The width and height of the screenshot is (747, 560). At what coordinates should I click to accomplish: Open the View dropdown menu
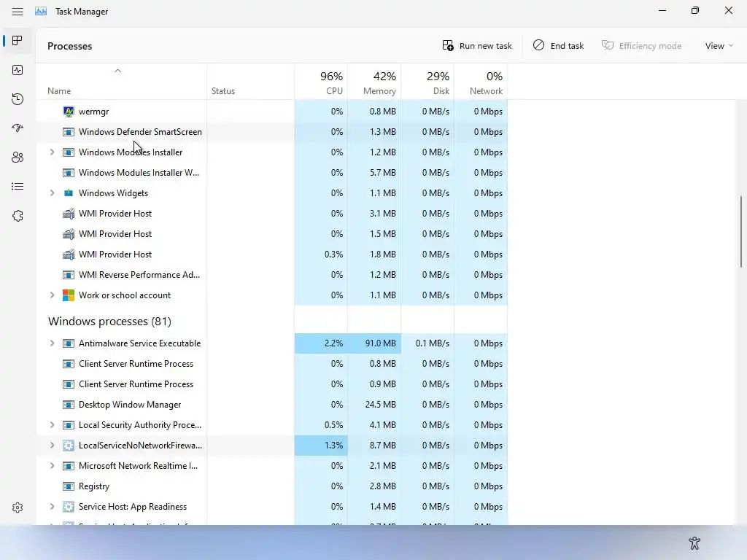(x=719, y=46)
